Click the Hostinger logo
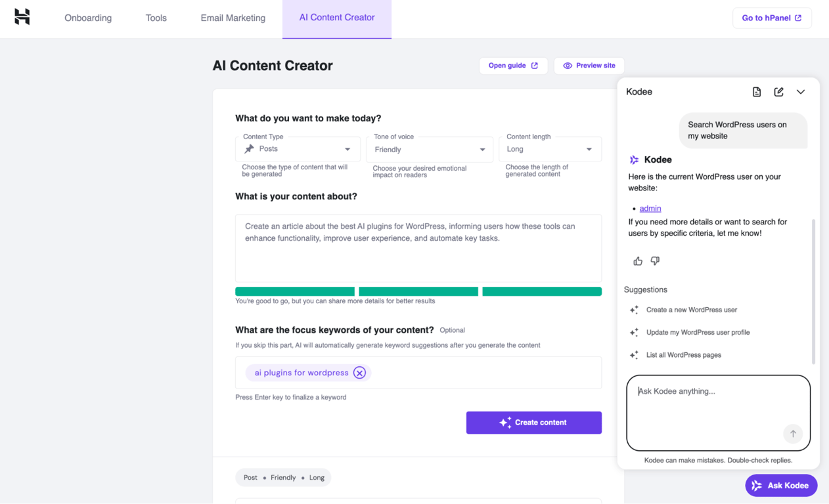Screen dimensions: 829x504 [22, 17]
